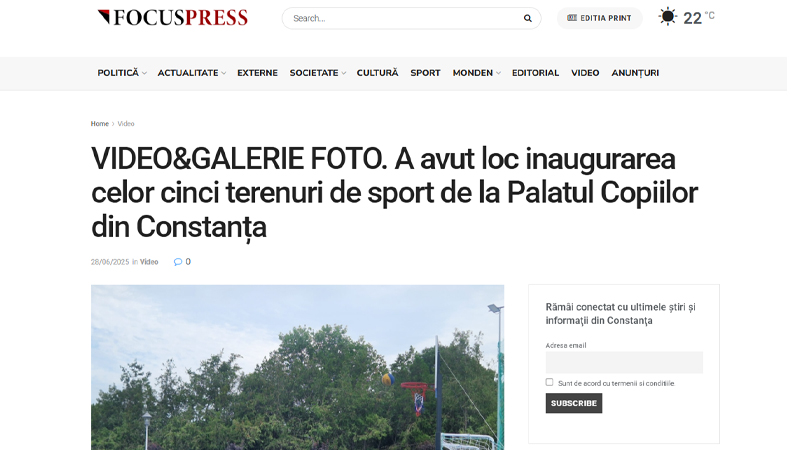Screen dimensions: 800x450
Task: Expand the Societate submenu chevron
Action: point(344,73)
